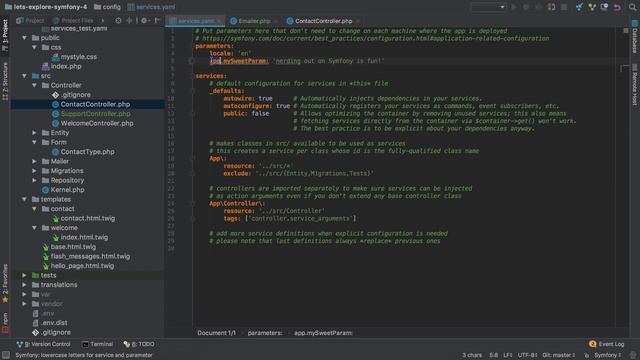This screenshot has width=640, height=360.
Task: Select contact.html.twig template
Action: click(88, 218)
